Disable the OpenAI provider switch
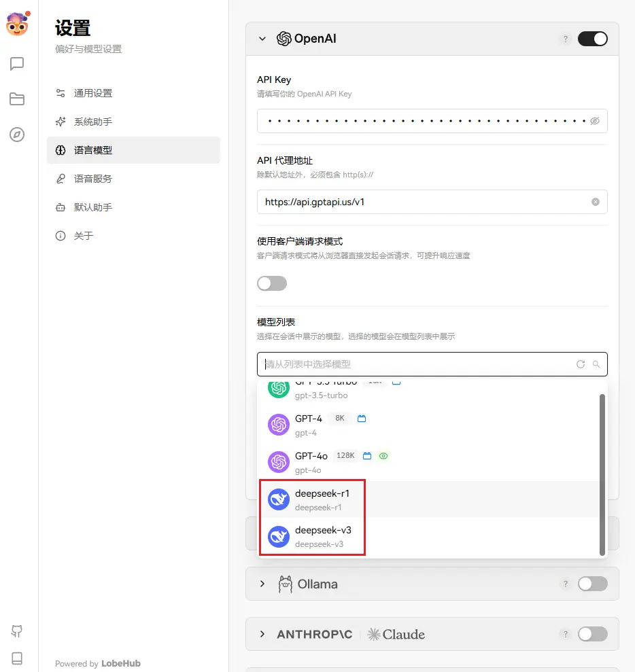 tap(592, 39)
